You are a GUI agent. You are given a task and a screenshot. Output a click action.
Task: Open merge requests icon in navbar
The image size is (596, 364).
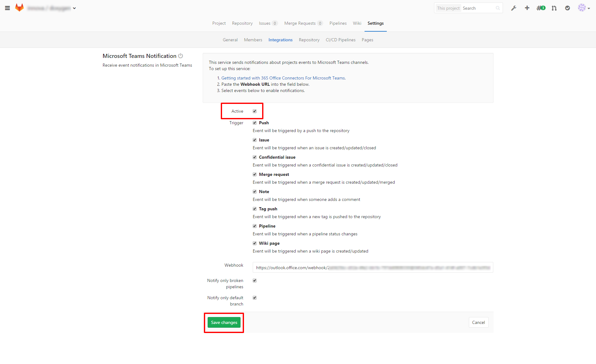554,8
